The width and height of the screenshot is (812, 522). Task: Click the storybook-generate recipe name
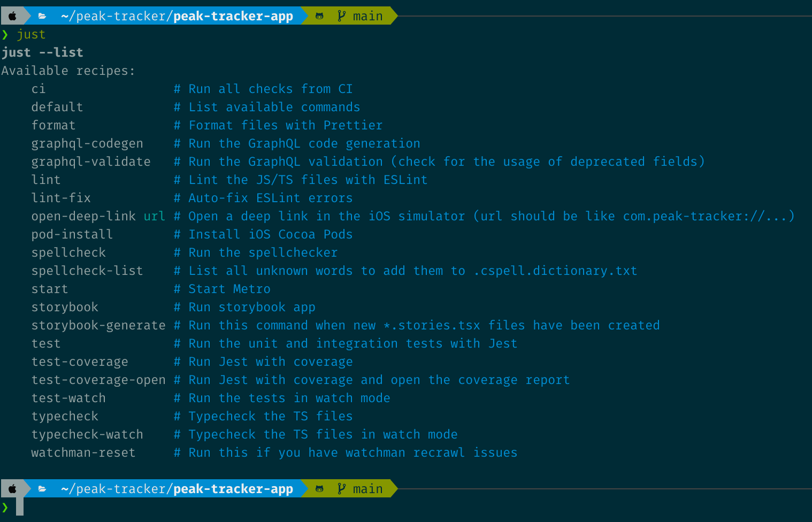pyautogui.click(x=98, y=325)
